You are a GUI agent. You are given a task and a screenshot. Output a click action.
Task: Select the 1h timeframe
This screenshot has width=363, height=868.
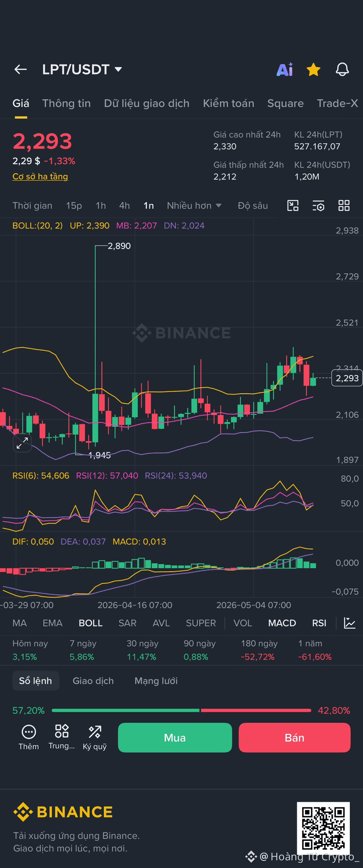(x=101, y=206)
